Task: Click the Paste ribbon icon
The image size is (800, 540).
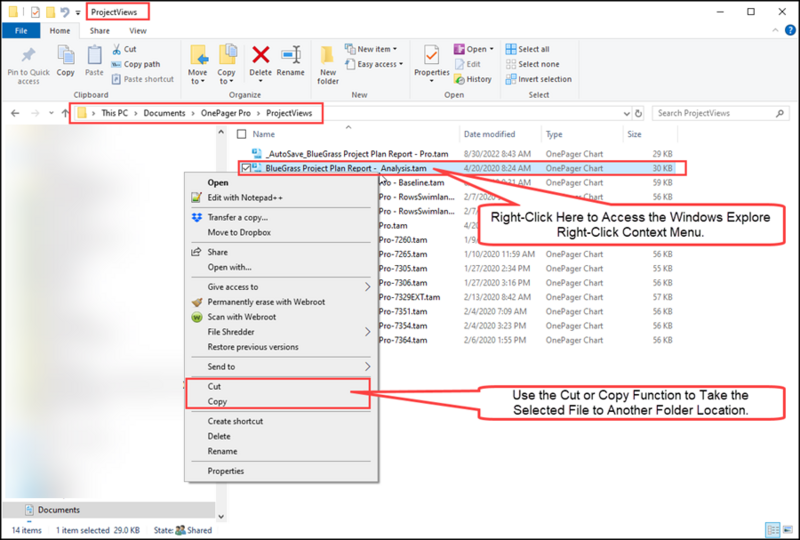Action: [x=94, y=55]
